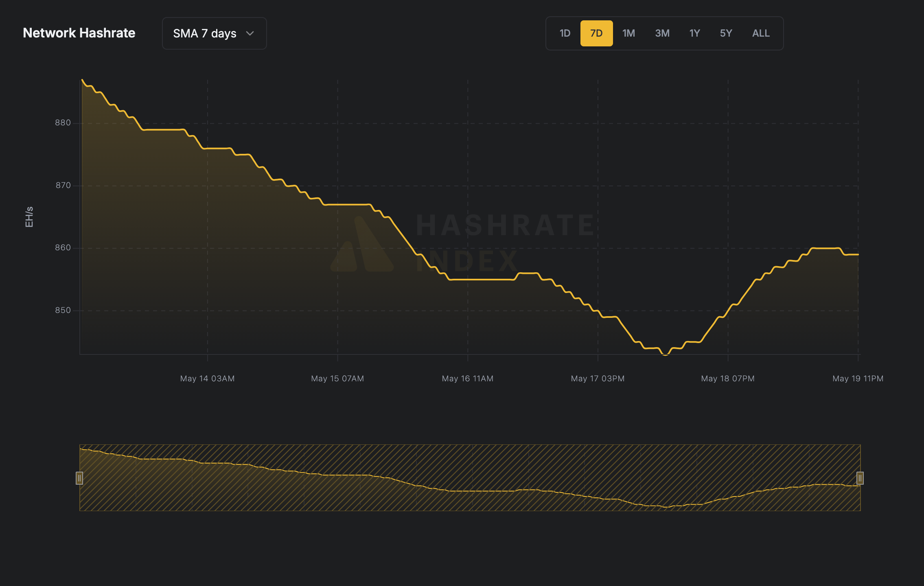Click the May 17 03PM axis label
The width and height of the screenshot is (924, 586).
597,378
